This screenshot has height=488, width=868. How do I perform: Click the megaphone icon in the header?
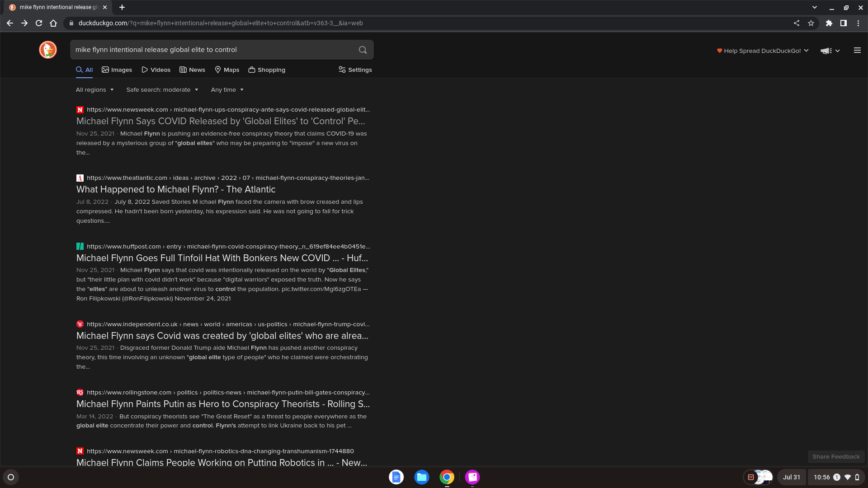pos(826,51)
